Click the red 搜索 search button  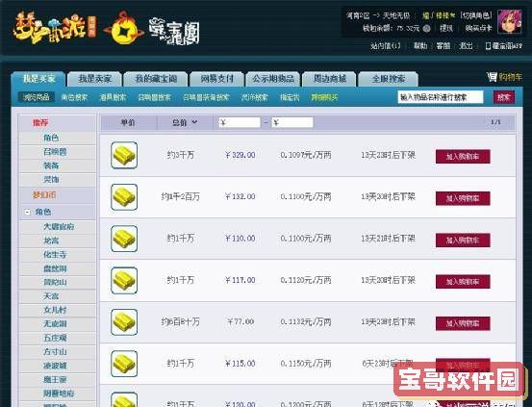pos(504,97)
